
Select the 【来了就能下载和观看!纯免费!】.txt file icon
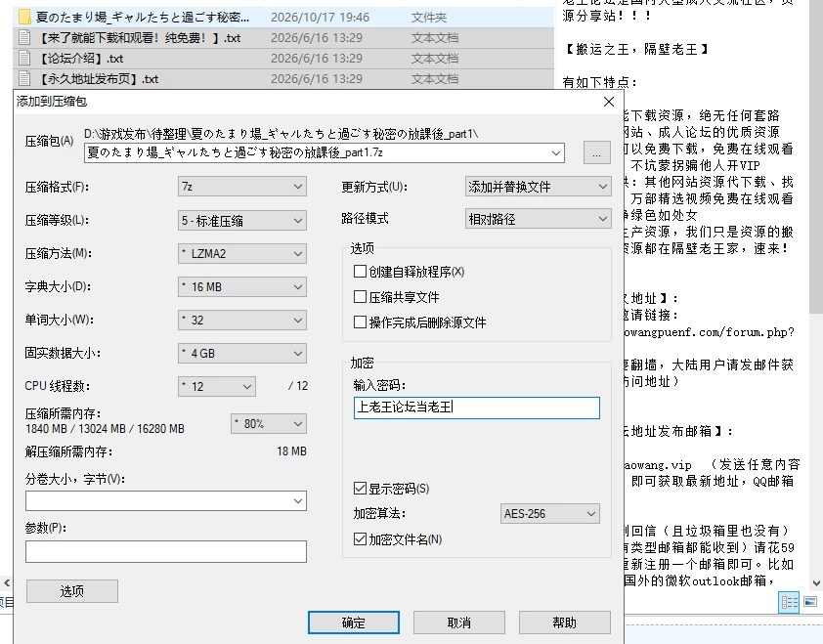24,38
